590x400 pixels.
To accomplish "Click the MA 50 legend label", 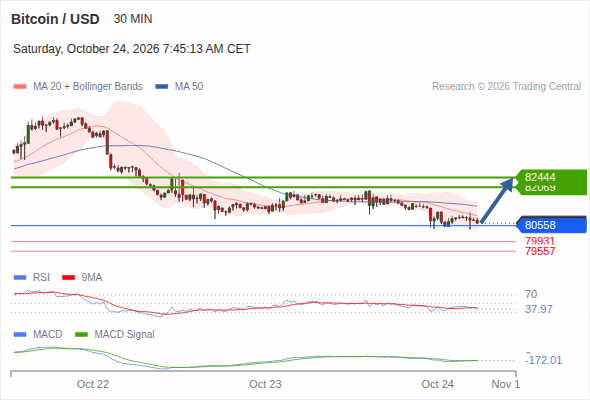I will [189, 87].
